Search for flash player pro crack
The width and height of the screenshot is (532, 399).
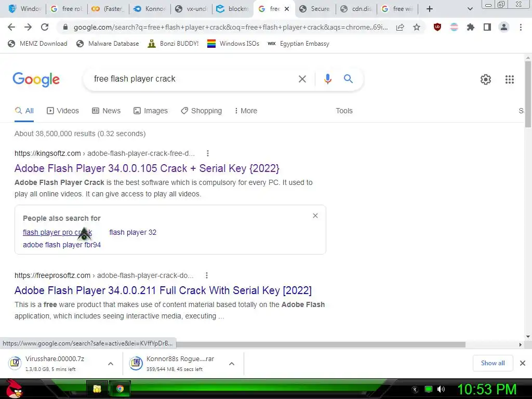[x=57, y=232]
